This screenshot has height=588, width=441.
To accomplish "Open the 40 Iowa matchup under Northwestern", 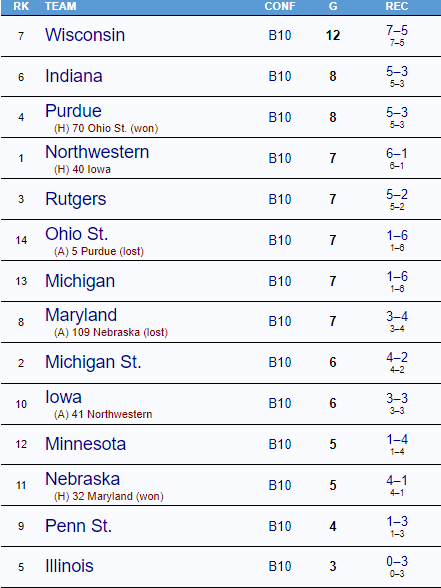I will (92, 169).
